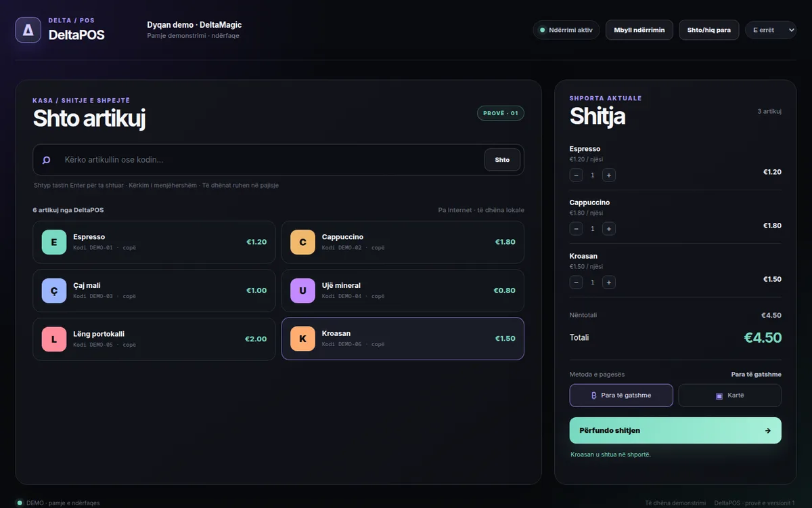This screenshot has height=508, width=812.
Task: Click the DeltaPOS logo icon
Action: pos(28,30)
